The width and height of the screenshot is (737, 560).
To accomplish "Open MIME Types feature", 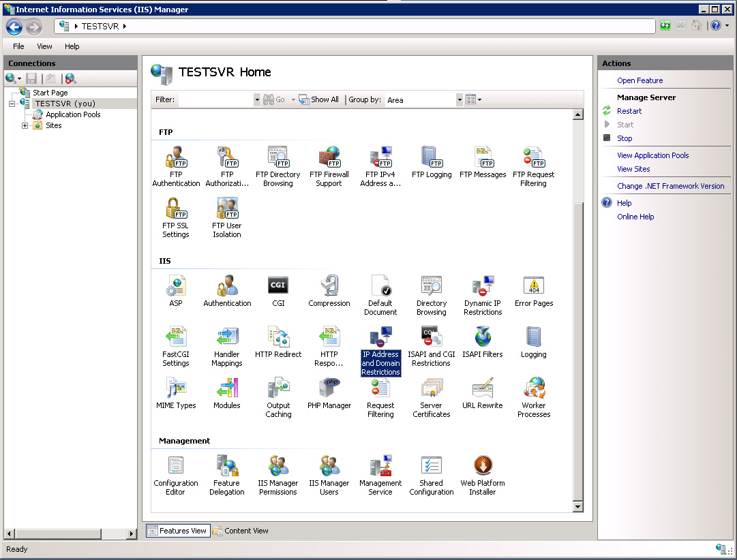I will coord(176,393).
